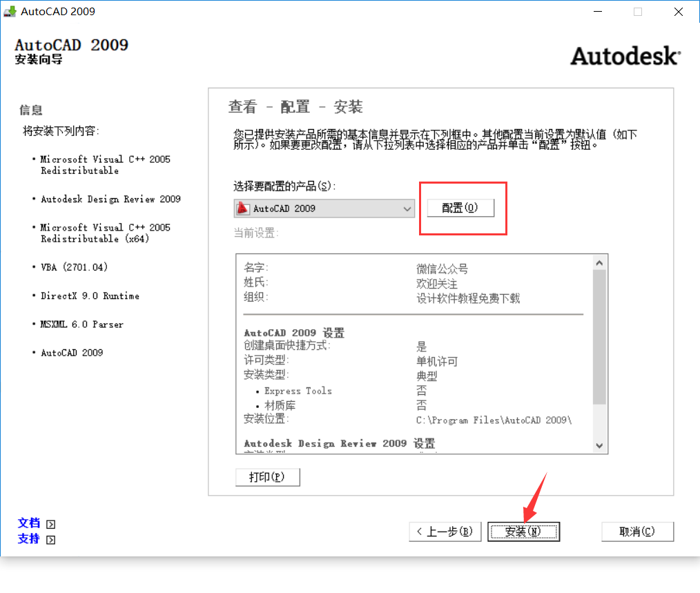Click the red AutoCAD icon in the product box
The width and height of the screenshot is (700, 593).
click(243, 208)
